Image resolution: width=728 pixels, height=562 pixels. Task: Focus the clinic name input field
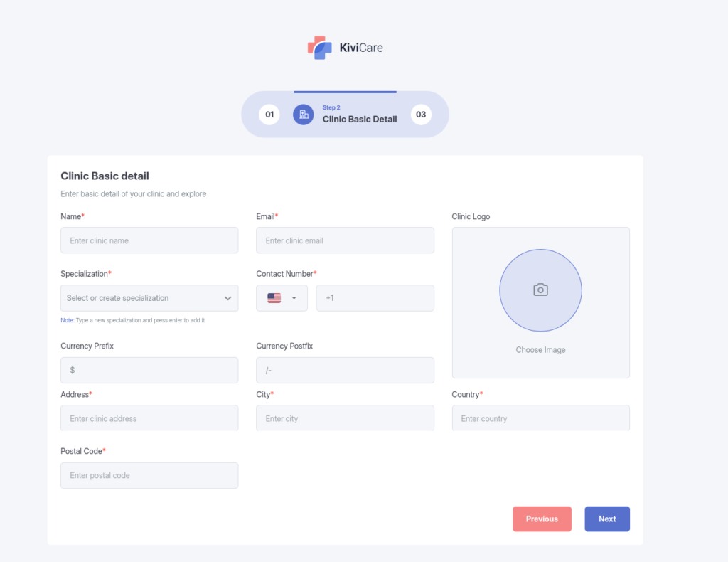click(149, 240)
